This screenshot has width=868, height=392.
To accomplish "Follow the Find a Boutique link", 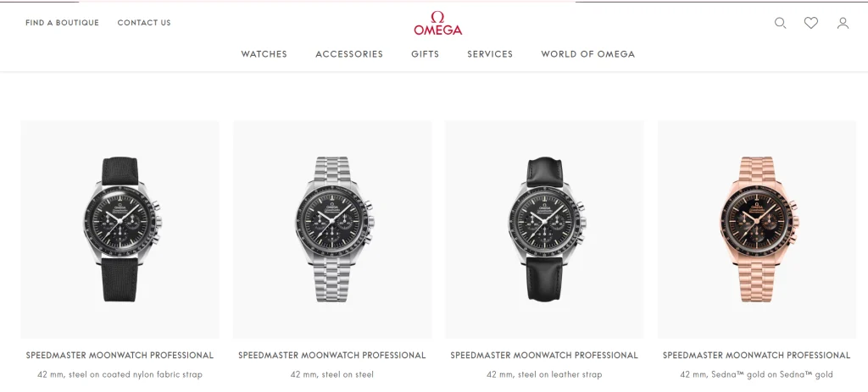I will click(62, 23).
